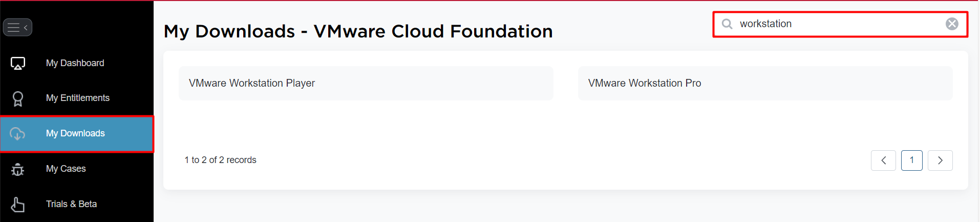Go to the previous results page arrow
The image size is (980, 222).
pyautogui.click(x=883, y=160)
